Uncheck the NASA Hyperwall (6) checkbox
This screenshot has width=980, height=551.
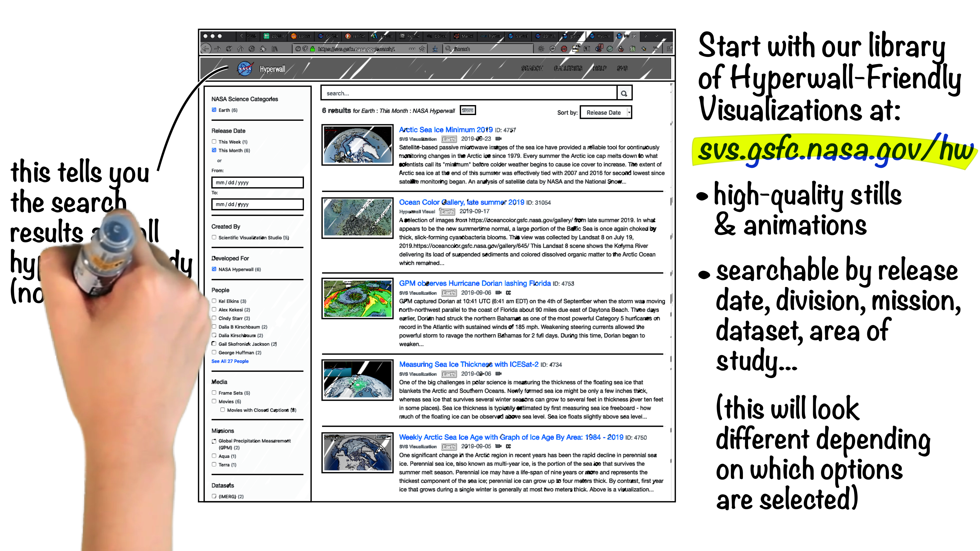214,269
